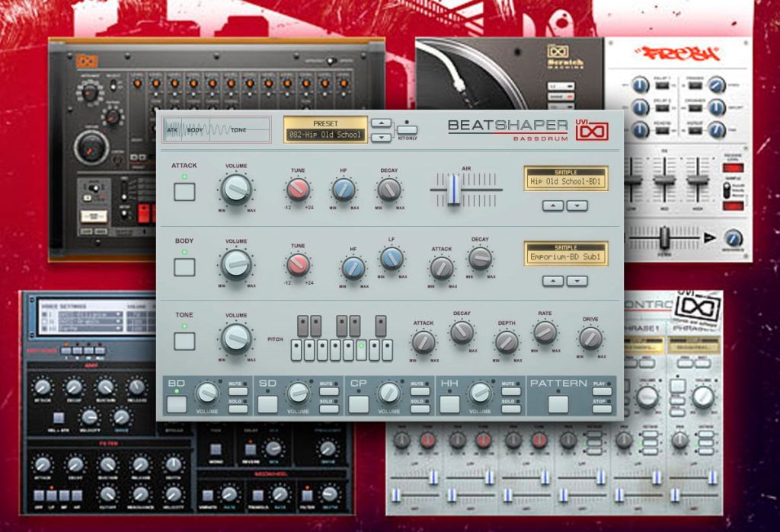Select previous Body sample with up arrow
Screen dimensions: 780x532
pos(553,281)
